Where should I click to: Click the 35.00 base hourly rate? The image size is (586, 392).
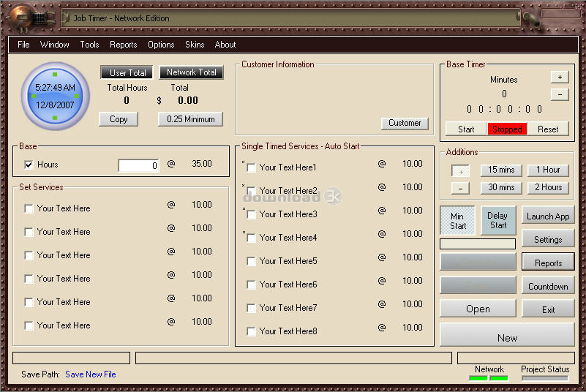[x=202, y=164]
